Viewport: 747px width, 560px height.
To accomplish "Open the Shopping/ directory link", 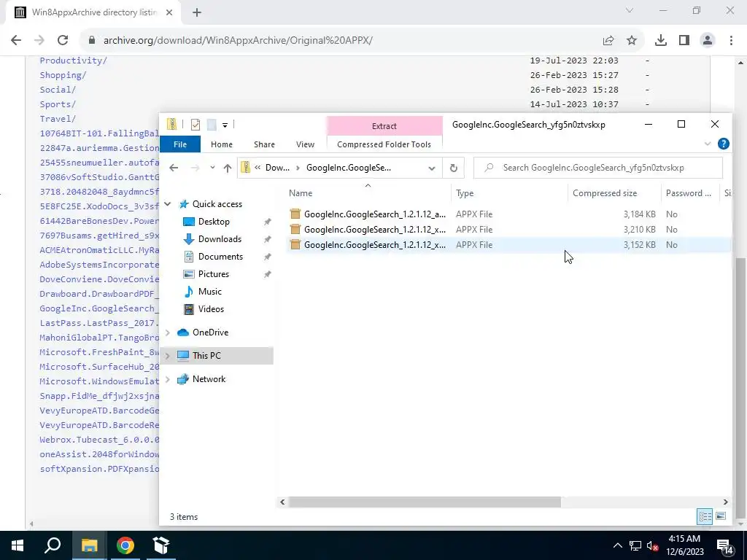I will tap(63, 75).
